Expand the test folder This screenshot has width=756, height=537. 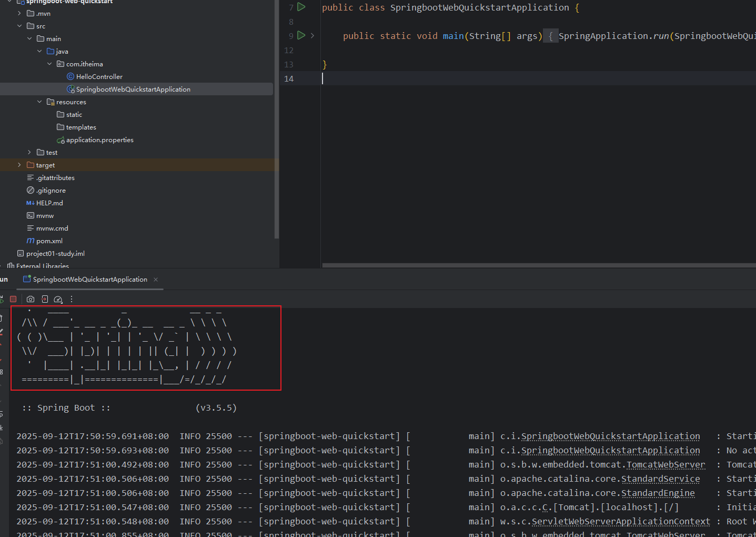(29, 152)
